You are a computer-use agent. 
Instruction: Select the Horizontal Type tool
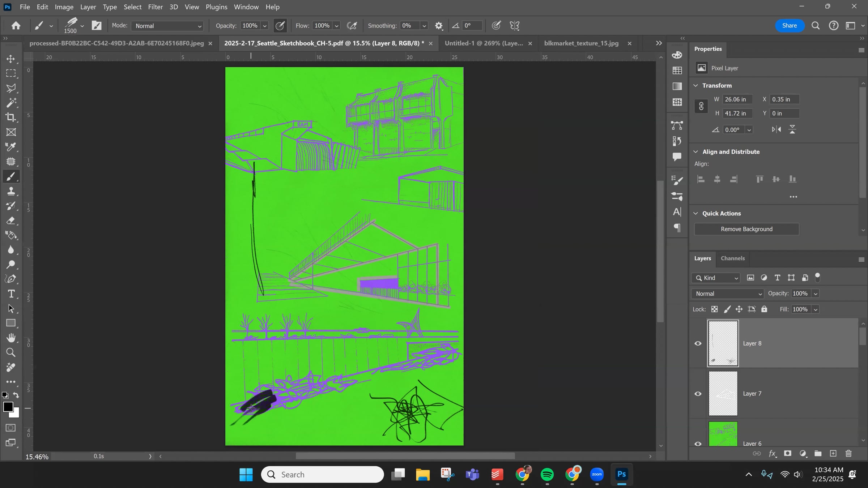pyautogui.click(x=11, y=294)
